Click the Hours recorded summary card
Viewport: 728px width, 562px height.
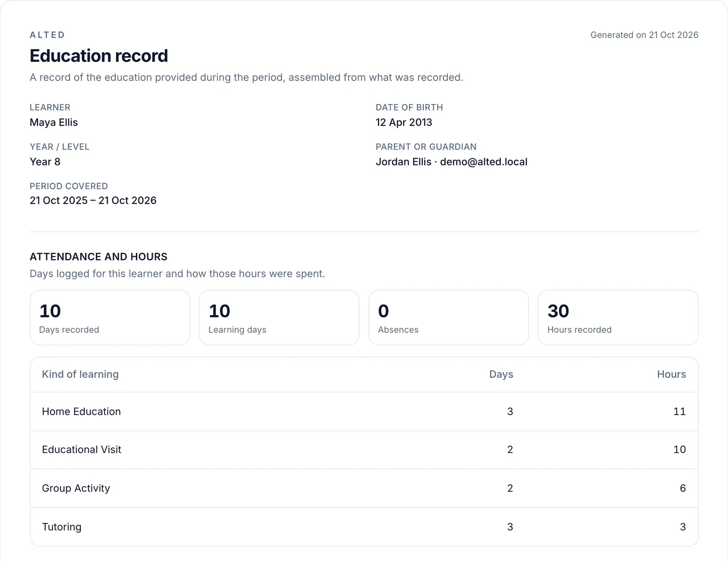click(x=618, y=318)
